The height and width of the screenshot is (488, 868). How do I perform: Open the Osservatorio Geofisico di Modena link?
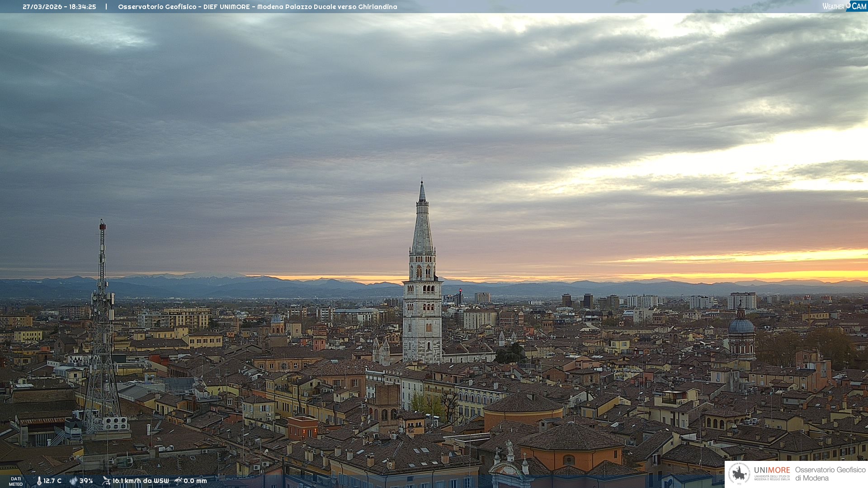pyautogui.click(x=830, y=474)
